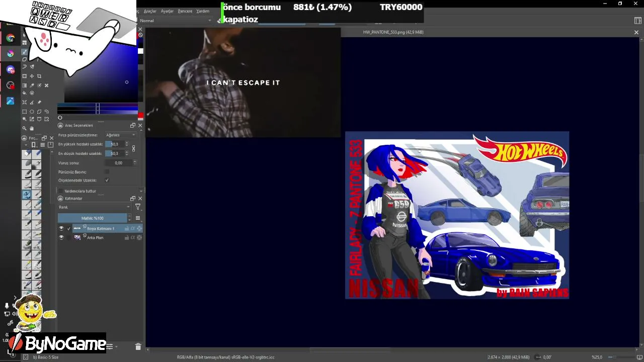The height and width of the screenshot is (362, 644).
Task: Adjust the Matlık opacity slider
Action: coord(93,218)
